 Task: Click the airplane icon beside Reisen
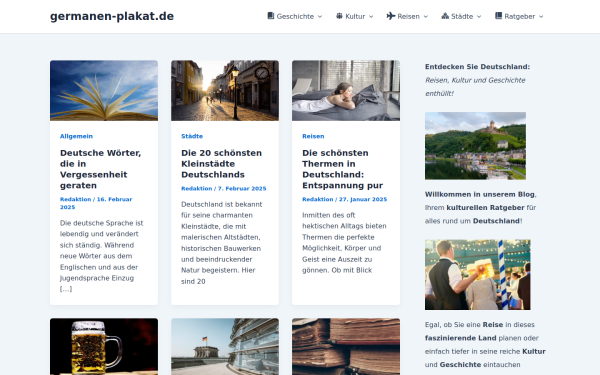click(391, 16)
